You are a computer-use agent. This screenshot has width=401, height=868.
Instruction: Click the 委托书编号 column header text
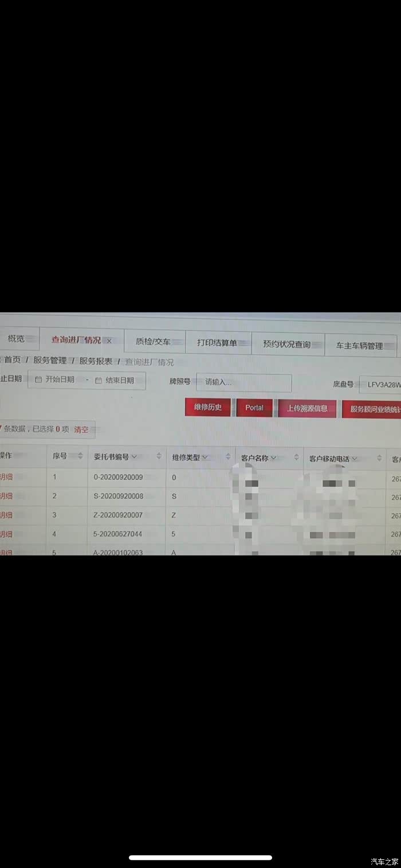(111, 457)
